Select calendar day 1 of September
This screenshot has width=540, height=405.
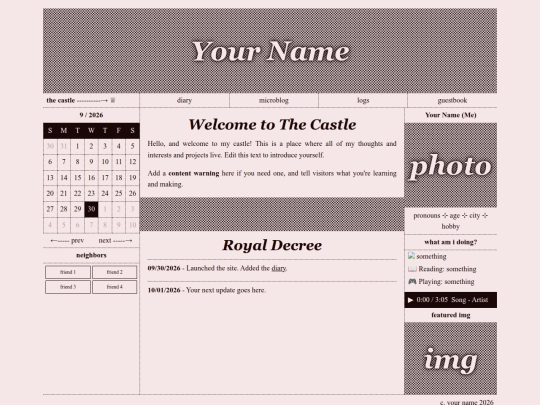(77, 146)
